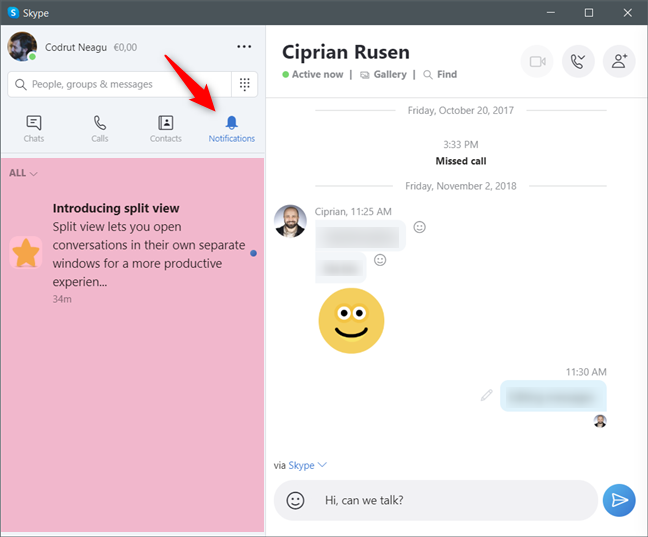Minimize the Skype window

coord(550,13)
